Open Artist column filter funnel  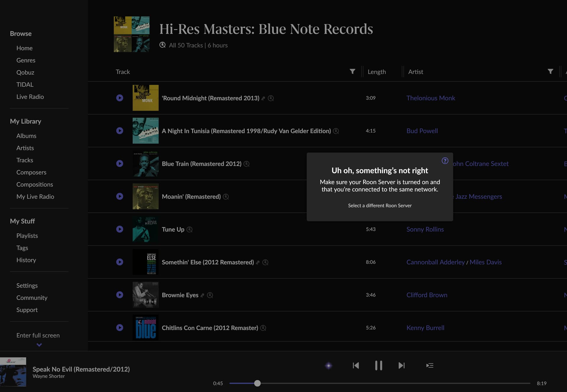550,72
